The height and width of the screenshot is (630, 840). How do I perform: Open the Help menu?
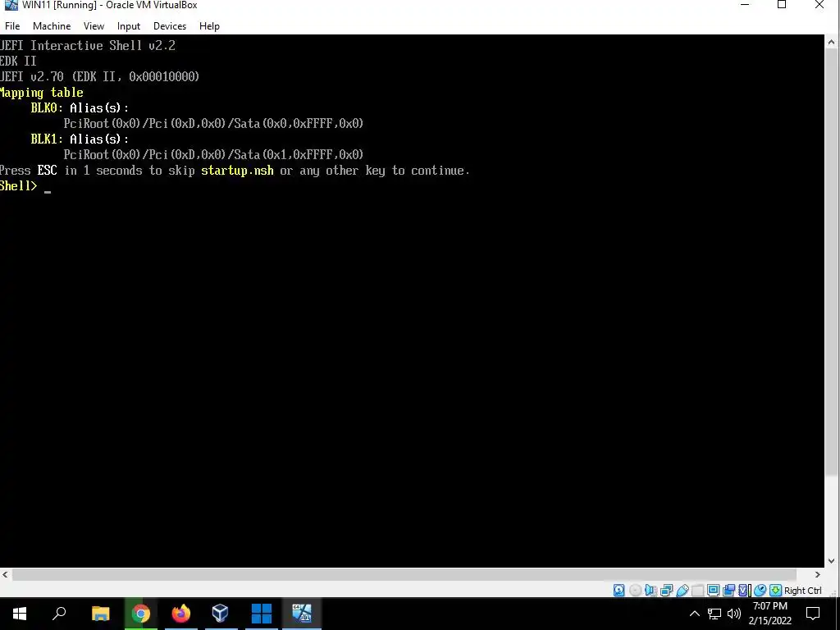pos(209,25)
